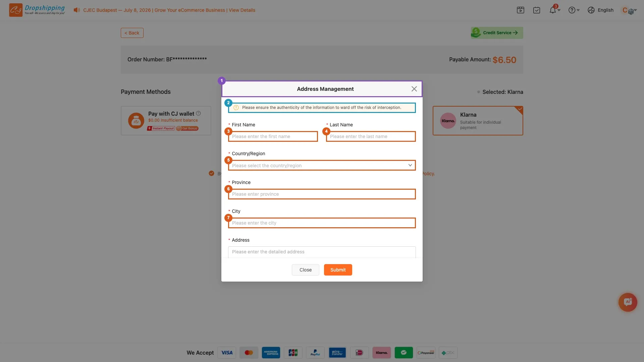Click the Get Bonus badge
This screenshot has width=644, height=362.
pos(187,128)
